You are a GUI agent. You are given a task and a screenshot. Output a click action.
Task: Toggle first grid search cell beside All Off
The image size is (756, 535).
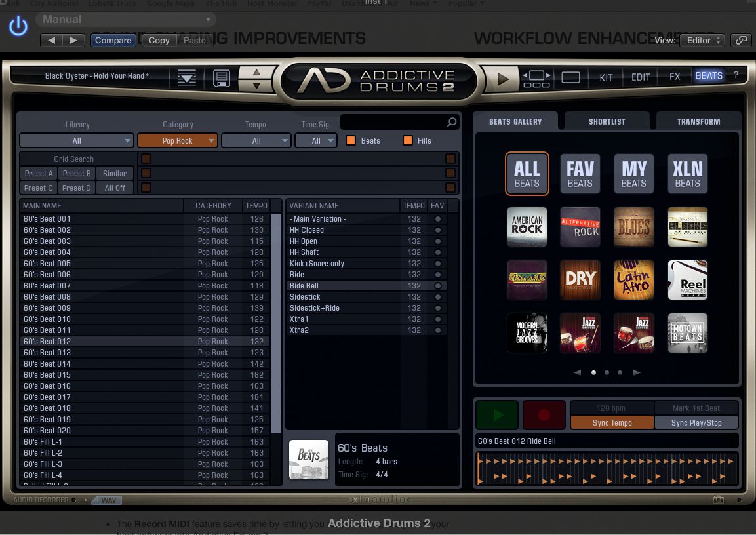coord(146,188)
